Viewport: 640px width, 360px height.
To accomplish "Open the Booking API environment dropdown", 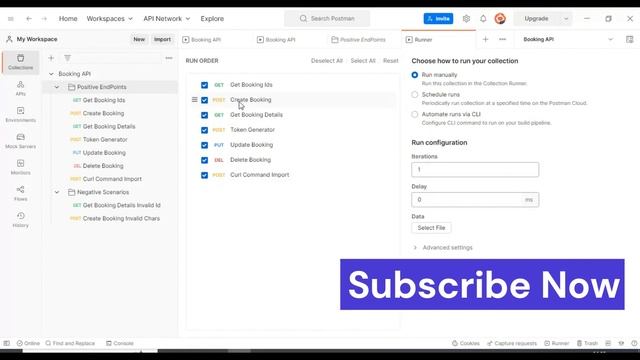I will 611,40.
